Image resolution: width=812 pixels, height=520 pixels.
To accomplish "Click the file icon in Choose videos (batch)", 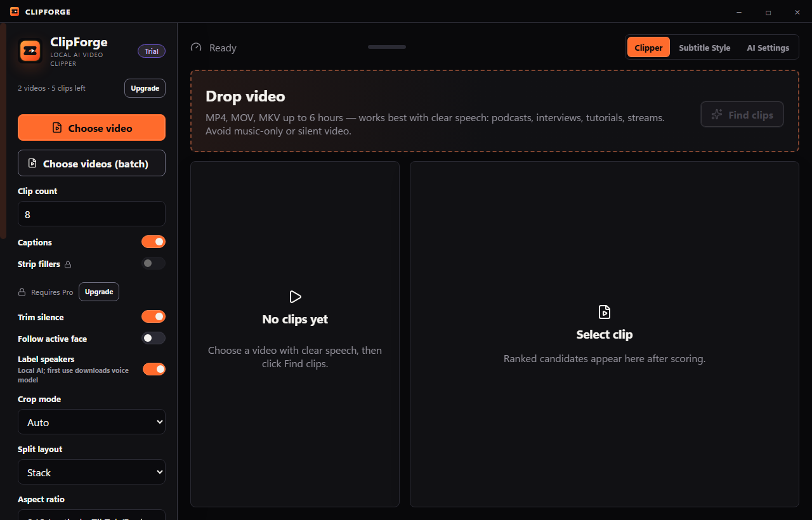I will 32,164.
